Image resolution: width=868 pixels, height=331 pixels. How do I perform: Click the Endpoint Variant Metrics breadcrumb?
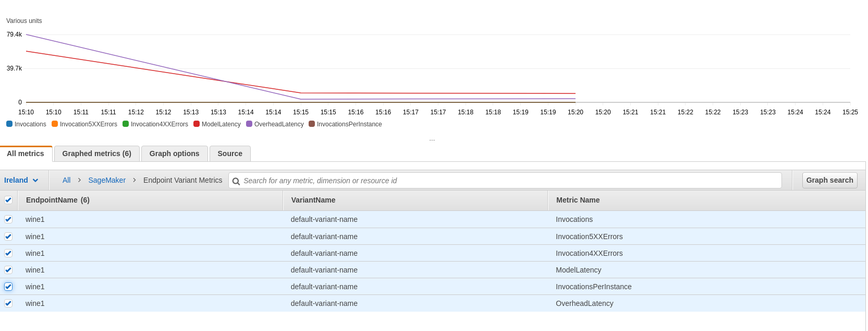pos(183,180)
